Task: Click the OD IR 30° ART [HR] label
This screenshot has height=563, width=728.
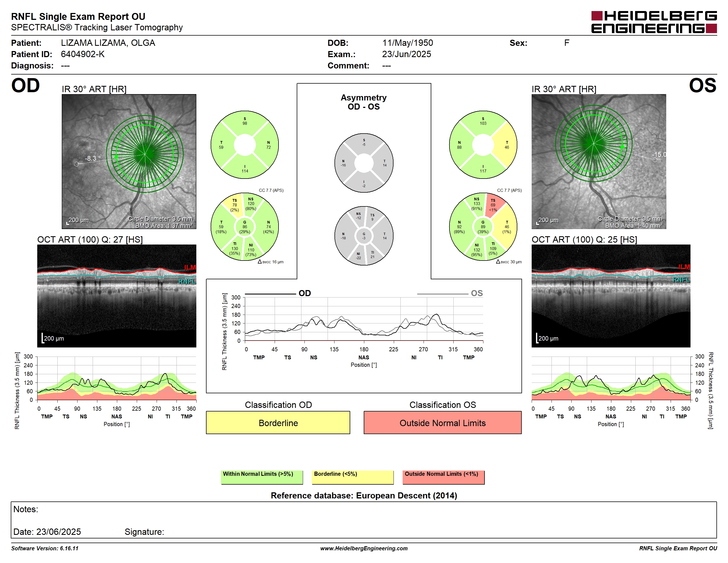Action: [x=94, y=89]
